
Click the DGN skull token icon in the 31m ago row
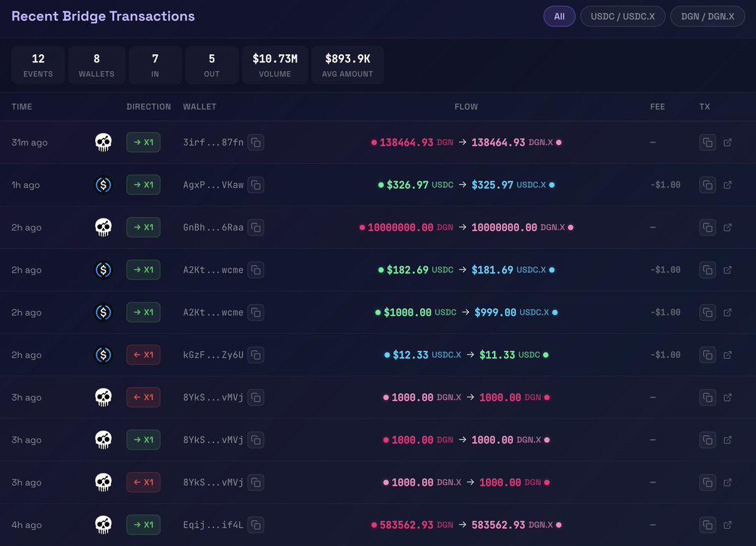[103, 142]
